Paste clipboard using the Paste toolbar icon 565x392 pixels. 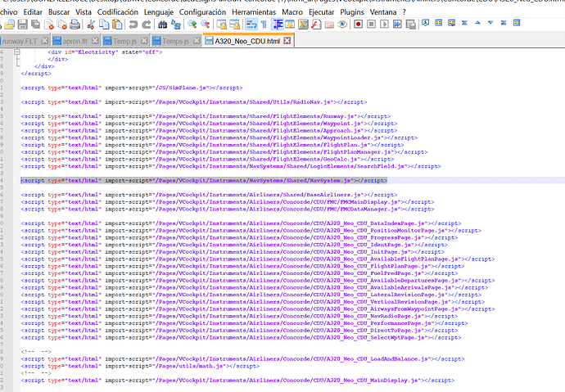[x=117, y=25]
